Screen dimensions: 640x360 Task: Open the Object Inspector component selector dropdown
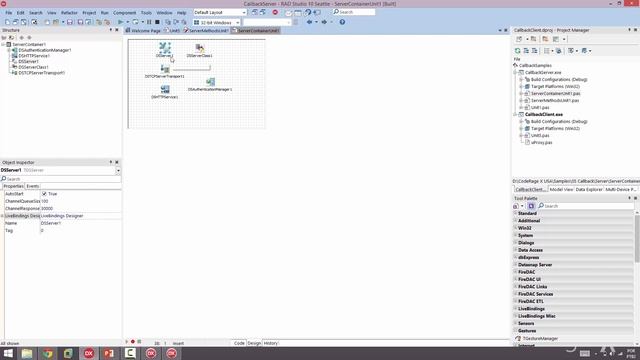[x=118, y=170]
